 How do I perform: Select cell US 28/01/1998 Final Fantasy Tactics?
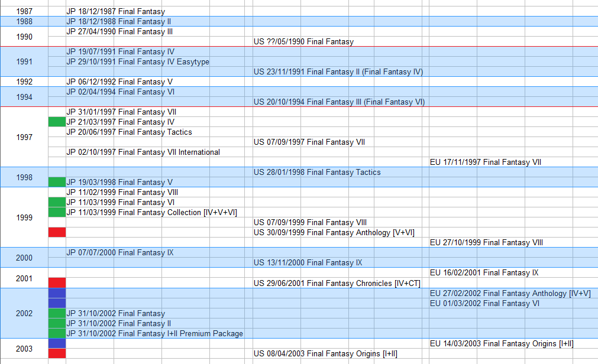tap(317, 173)
